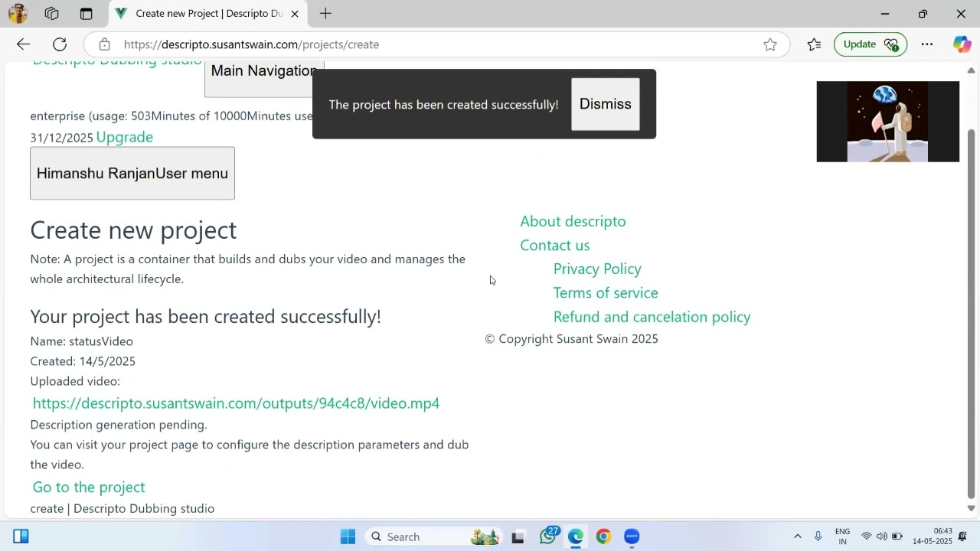Open the Contact us link
The height and width of the screenshot is (551, 980).
coord(555,245)
